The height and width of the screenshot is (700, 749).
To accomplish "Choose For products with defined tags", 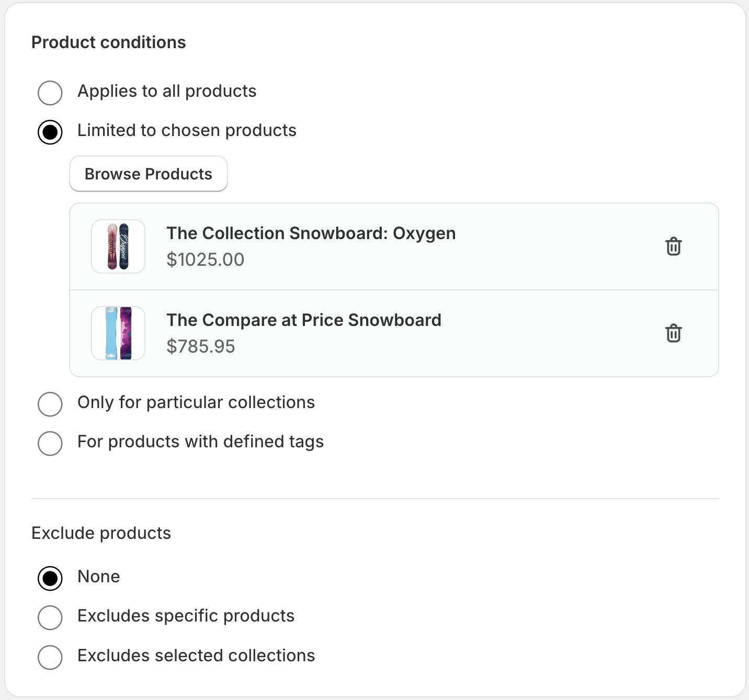I will (x=50, y=443).
